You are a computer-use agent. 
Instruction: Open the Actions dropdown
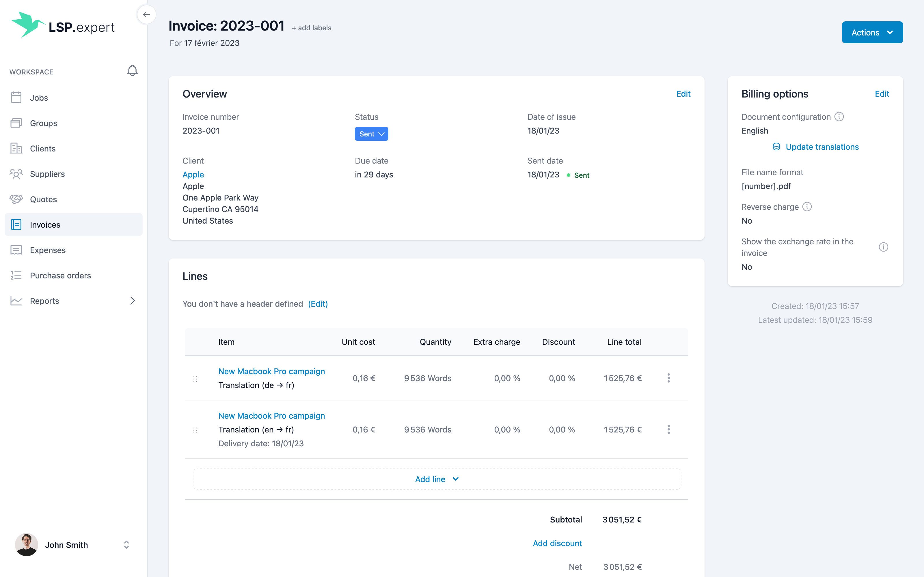(872, 32)
